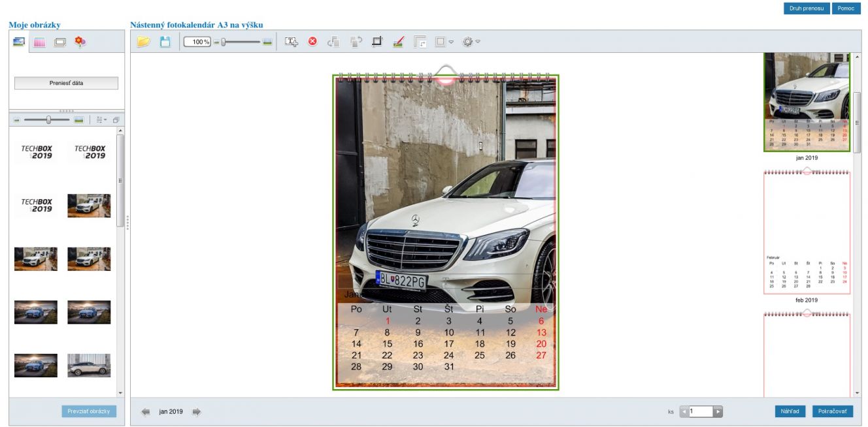Click the Mercedes photo on the calendar page
Screen dimensions: 868x427
point(445,189)
